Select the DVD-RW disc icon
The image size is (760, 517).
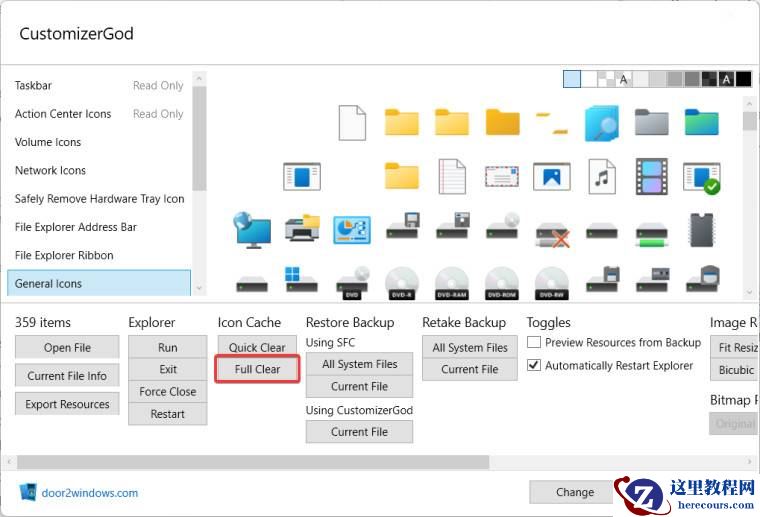pyautogui.click(x=552, y=283)
